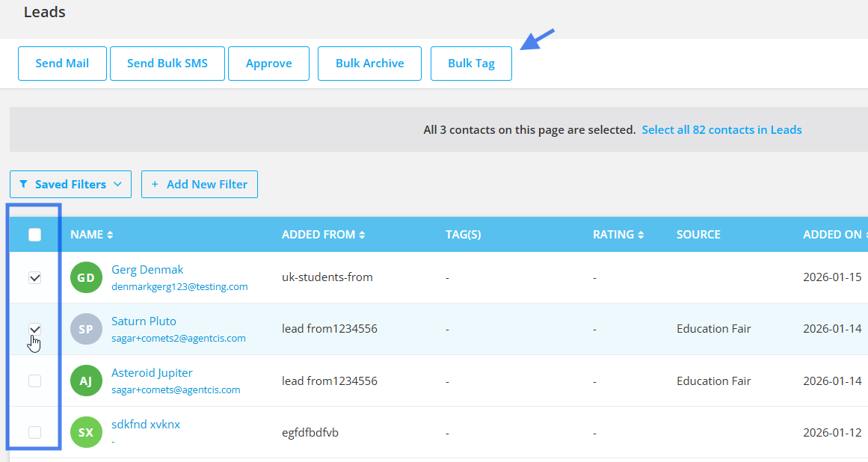Click the uk-students-from cell
The image size is (868, 462).
click(327, 277)
